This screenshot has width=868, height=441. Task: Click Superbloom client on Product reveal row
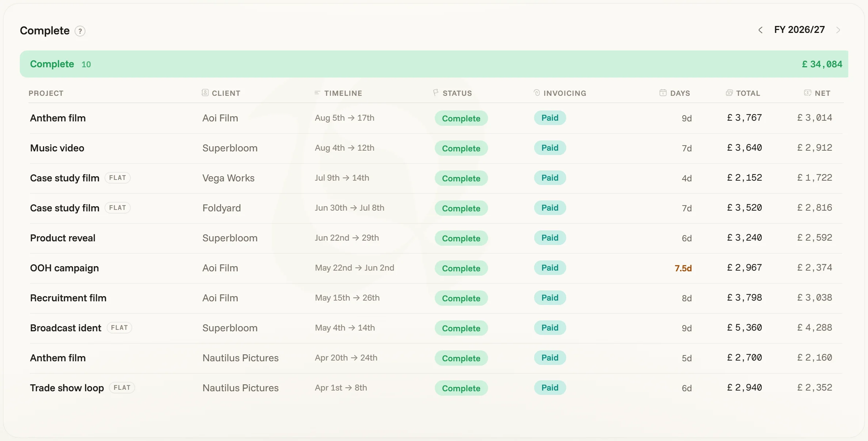coord(230,238)
